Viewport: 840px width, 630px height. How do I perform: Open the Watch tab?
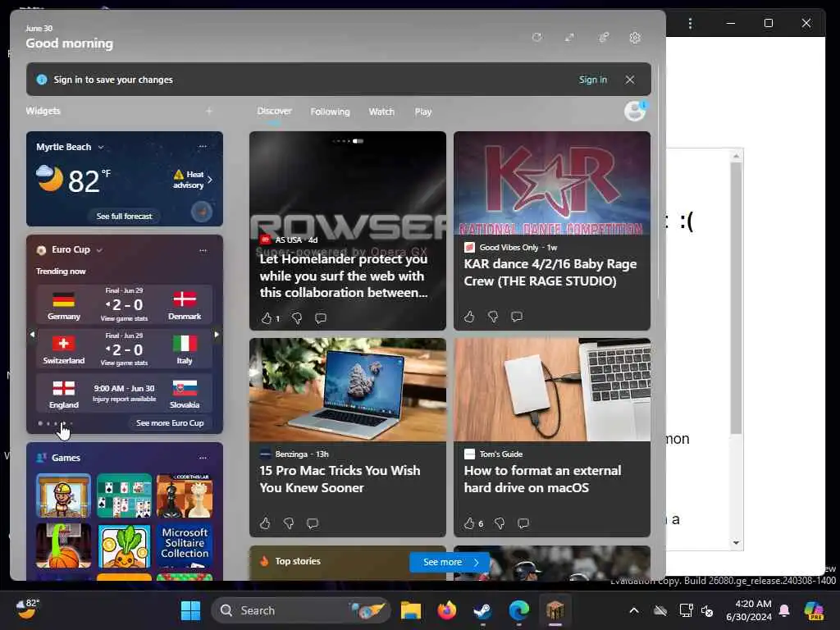pos(381,112)
